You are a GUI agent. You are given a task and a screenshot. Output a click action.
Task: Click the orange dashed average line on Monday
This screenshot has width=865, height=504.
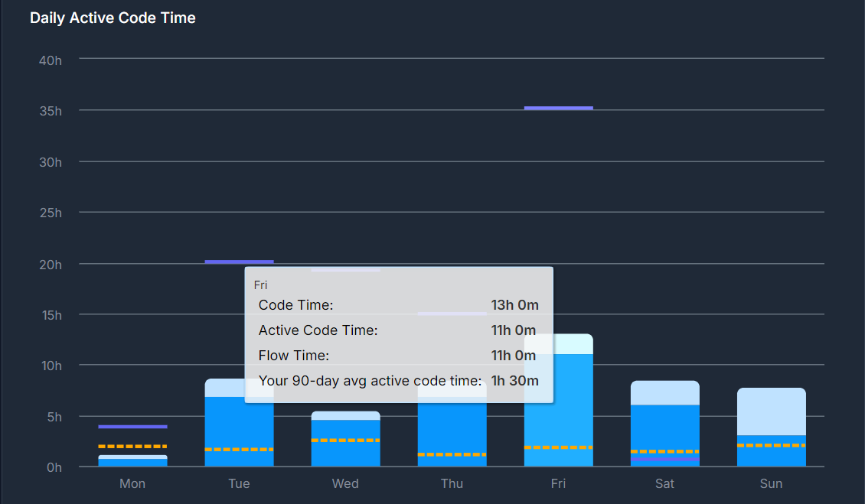[x=132, y=446]
